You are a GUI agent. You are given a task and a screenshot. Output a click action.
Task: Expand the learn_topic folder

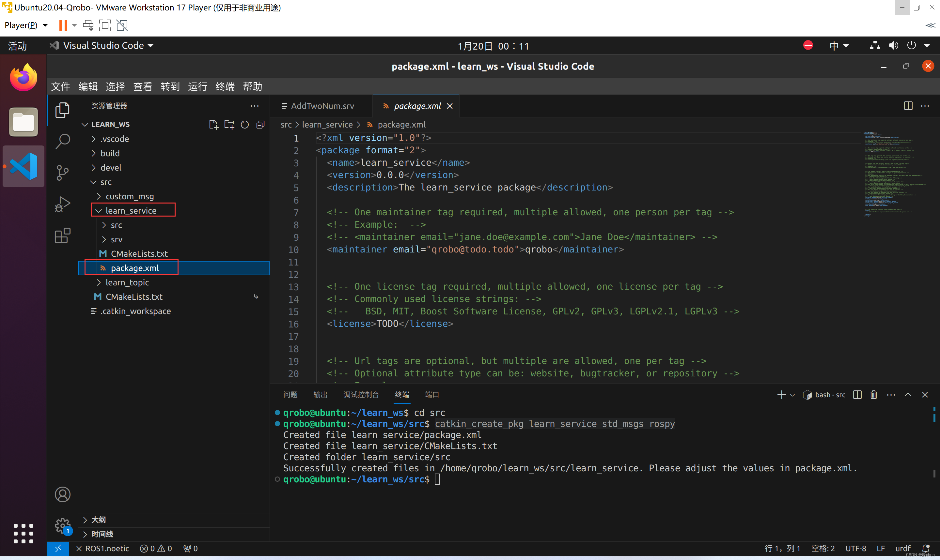click(174, 282)
